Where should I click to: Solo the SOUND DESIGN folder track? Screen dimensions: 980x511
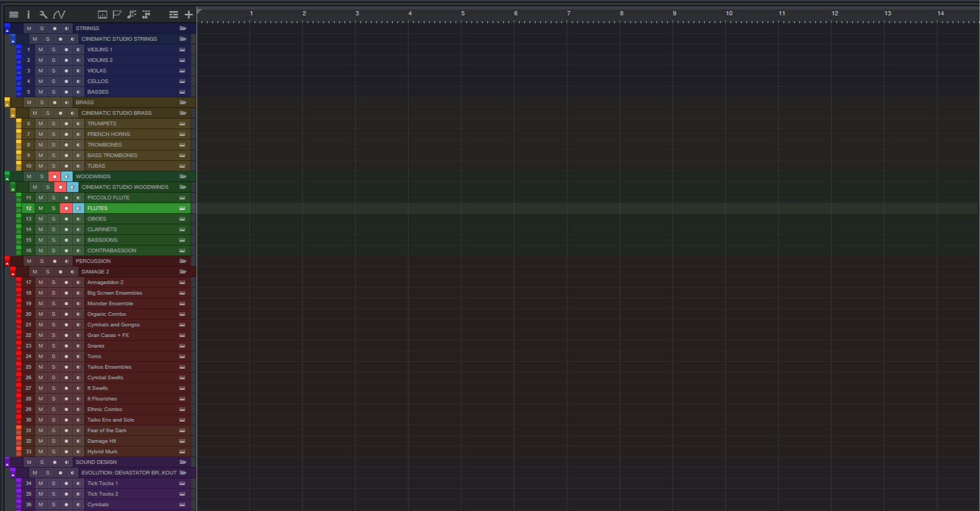click(x=42, y=462)
